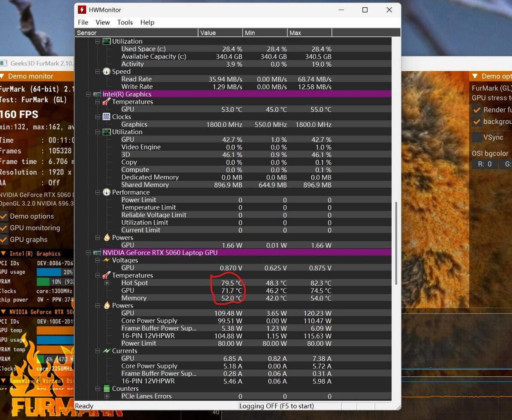Click the HWMonitor lightning app icon
Image resolution: width=512 pixels, height=420 pixels.
(x=82, y=10)
